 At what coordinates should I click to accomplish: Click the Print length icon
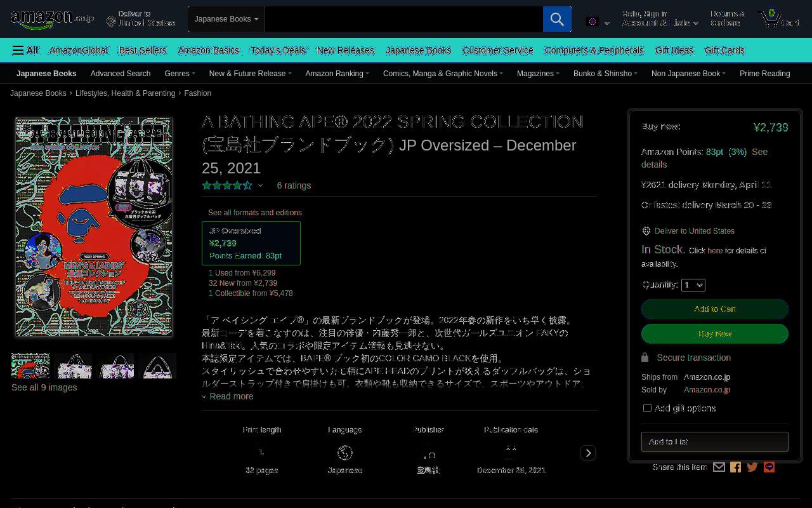261,453
